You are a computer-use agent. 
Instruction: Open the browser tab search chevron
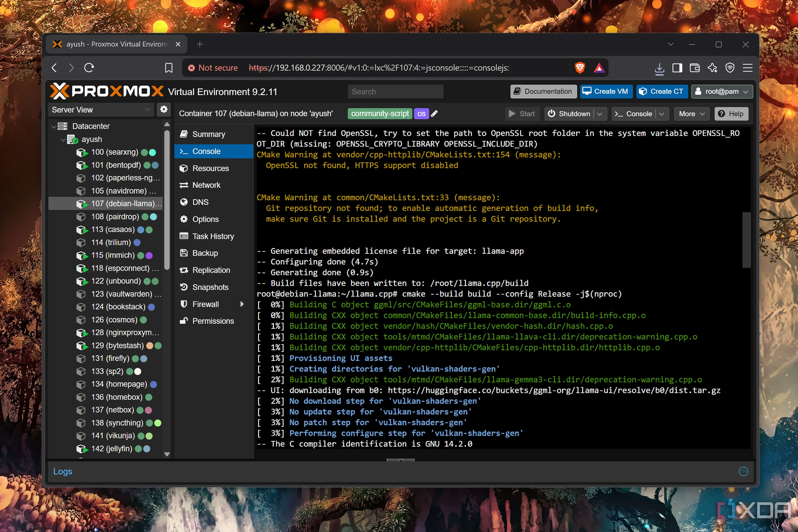[x=671, y=44]
